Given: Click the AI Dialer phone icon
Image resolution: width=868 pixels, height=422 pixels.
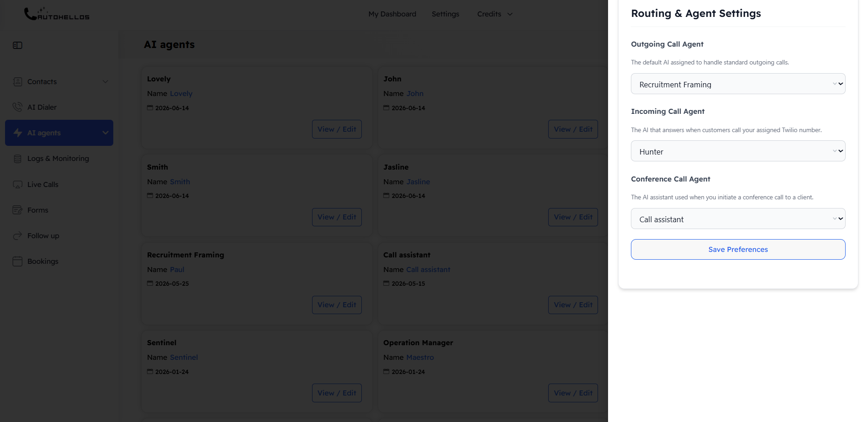Looking at the screenshot, I should (17, 107).
